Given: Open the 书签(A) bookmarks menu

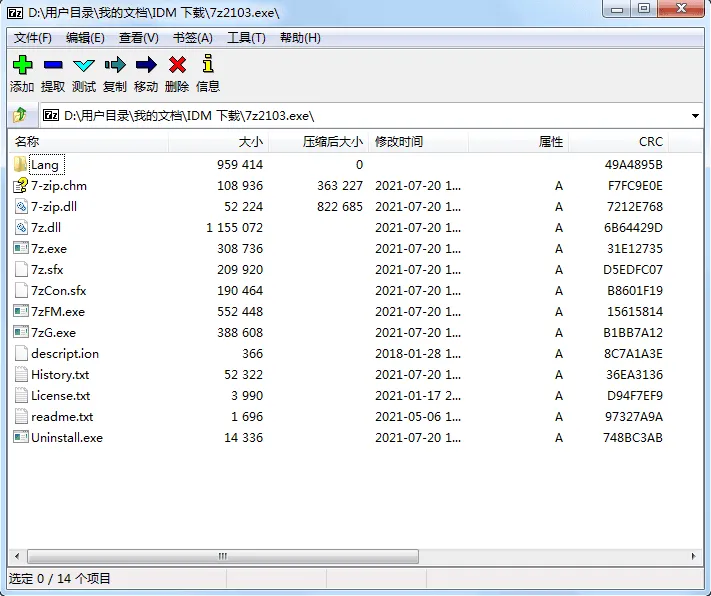Looking at the screenshot, I should 193,38.
